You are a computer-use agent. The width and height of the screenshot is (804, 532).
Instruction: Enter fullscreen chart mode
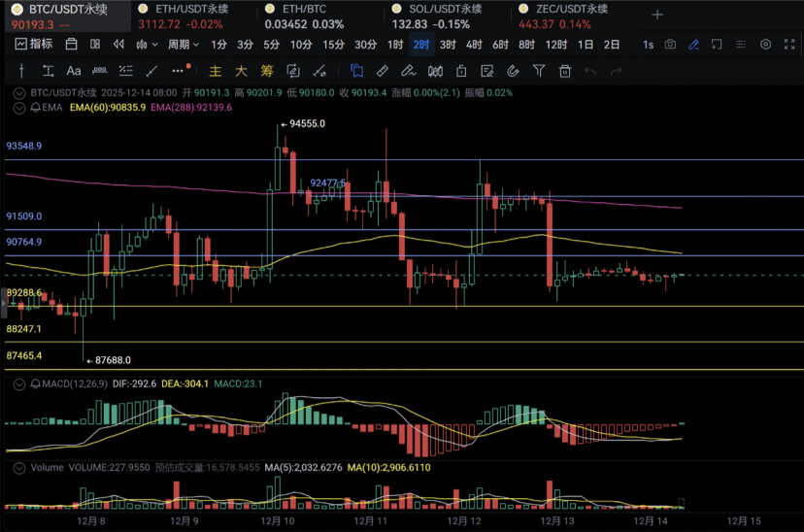pos(789,45)
